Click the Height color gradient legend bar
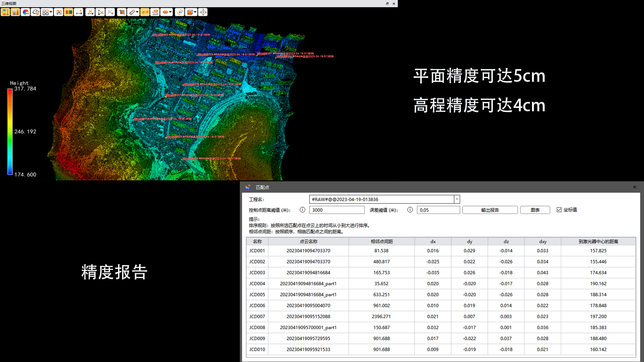Screen dimensions: 644x362 click(x=10, y=131)
